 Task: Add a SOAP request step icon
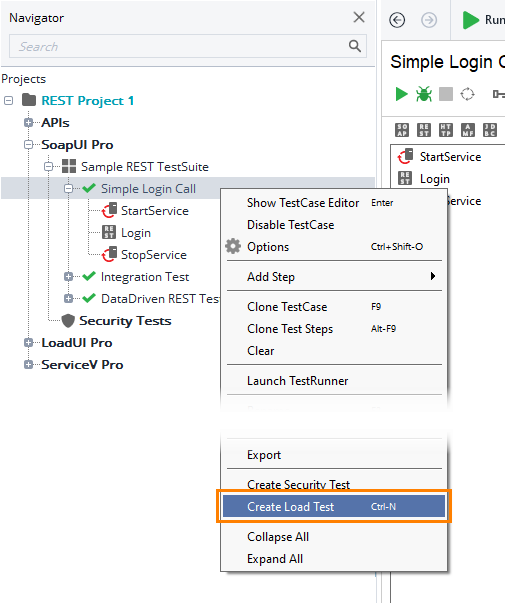tap(402, 130)
